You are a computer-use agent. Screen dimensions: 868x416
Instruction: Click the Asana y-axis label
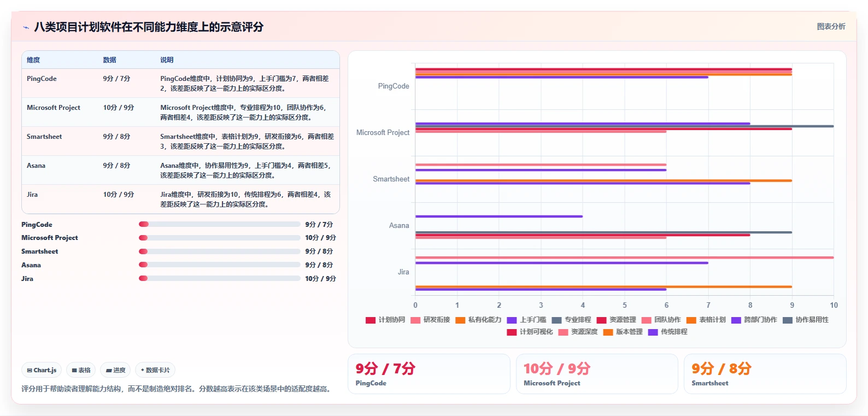399,226
